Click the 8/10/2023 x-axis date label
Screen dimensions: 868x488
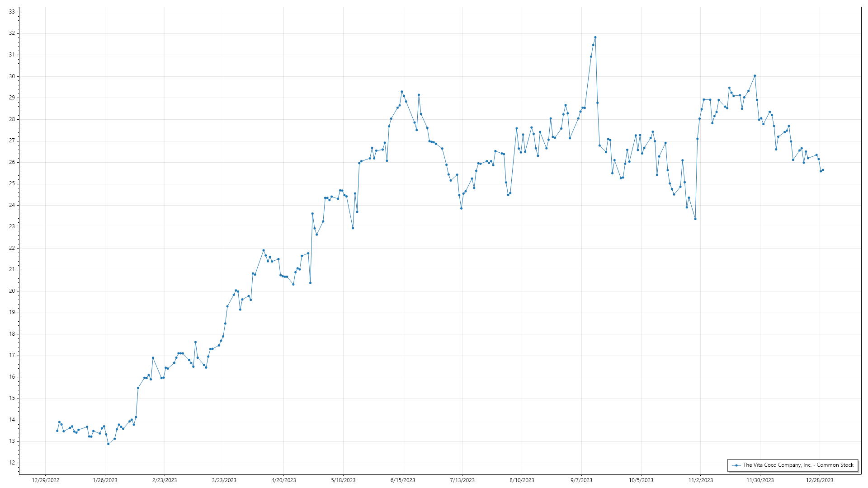point(522,480)
